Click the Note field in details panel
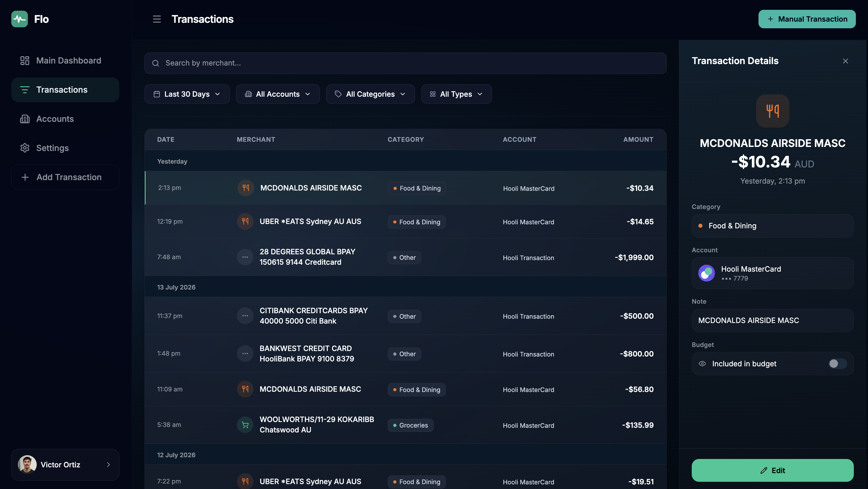 click(772, 320)
